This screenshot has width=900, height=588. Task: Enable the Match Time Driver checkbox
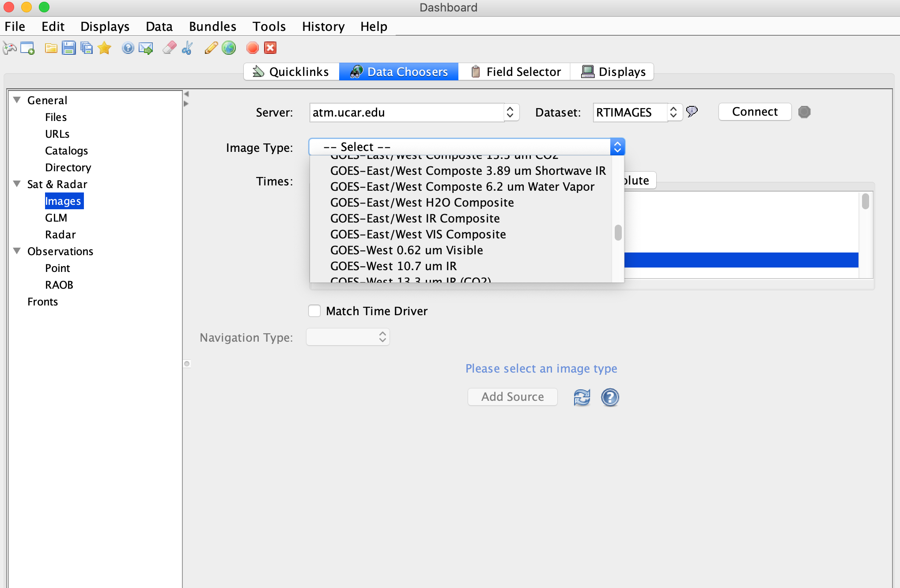click(x=314, y=311)
